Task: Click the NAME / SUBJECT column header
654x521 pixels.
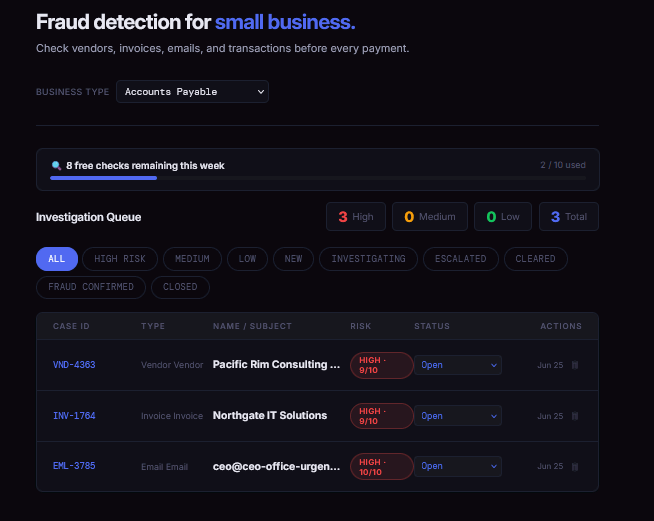Action: tap(252, 326)
